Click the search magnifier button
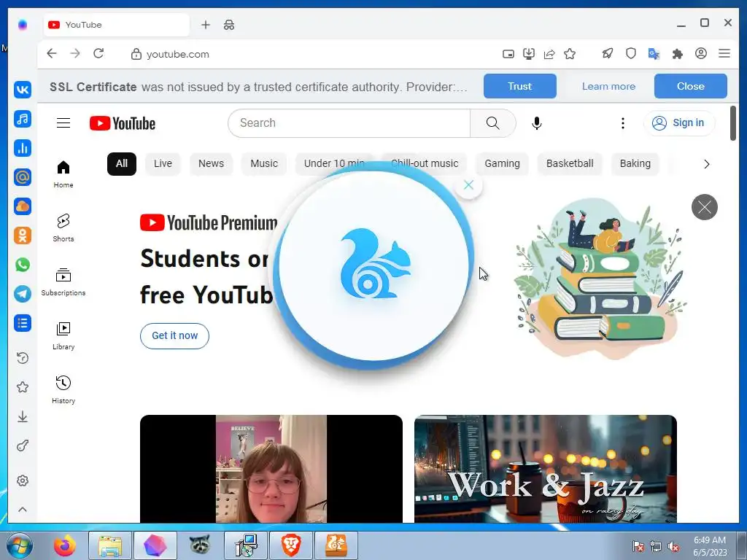This screenshot has height=560, width=747. pos(493,122)
